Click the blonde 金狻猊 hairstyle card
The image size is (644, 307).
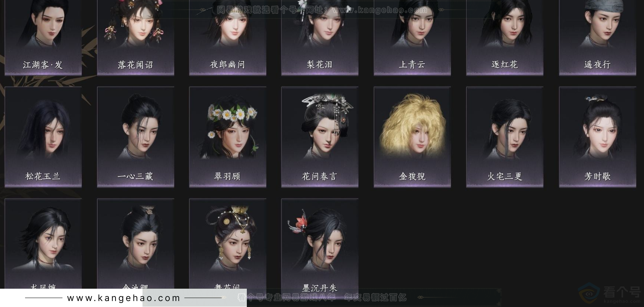click(x=412, y=137)
